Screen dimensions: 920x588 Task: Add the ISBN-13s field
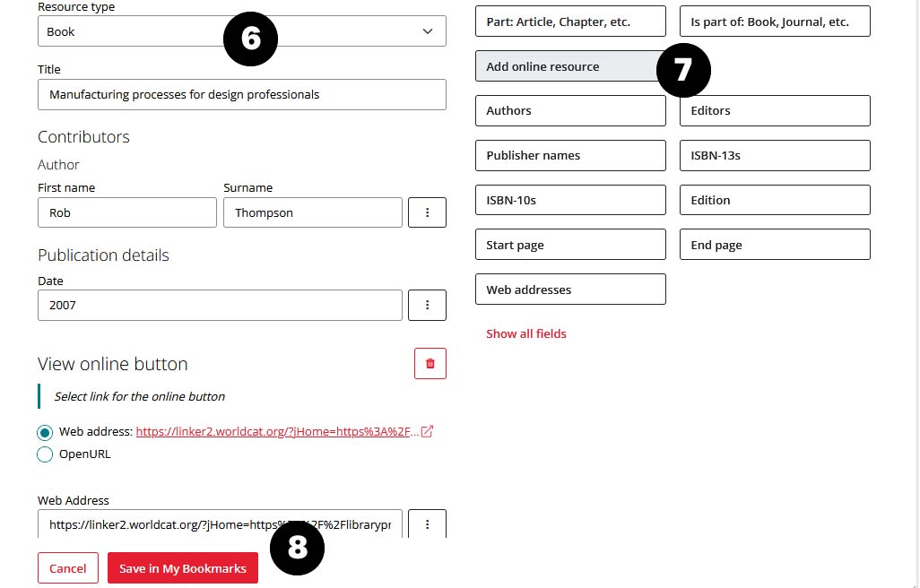point(775,155)
